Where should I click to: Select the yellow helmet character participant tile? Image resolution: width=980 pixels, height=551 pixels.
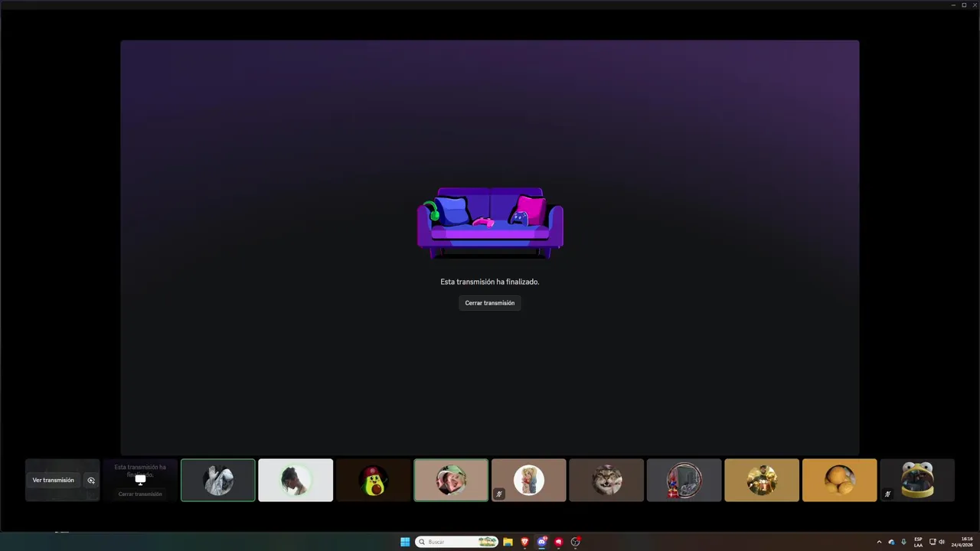(917, 481)
